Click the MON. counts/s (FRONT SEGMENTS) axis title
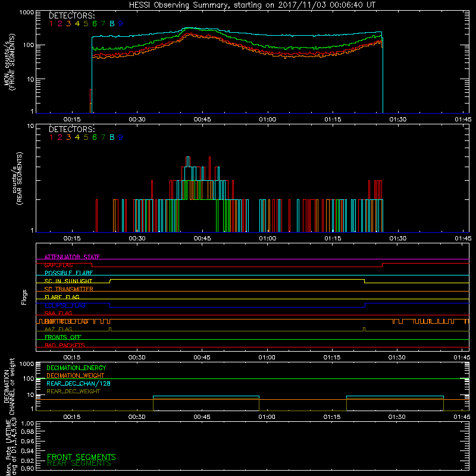476x476 pixels. coord(9,62)
